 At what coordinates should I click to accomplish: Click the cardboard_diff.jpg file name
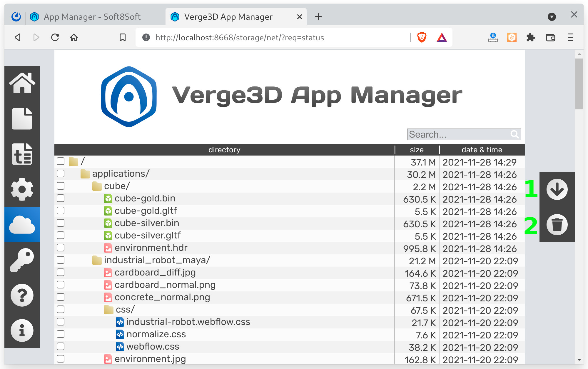(155, 273)
